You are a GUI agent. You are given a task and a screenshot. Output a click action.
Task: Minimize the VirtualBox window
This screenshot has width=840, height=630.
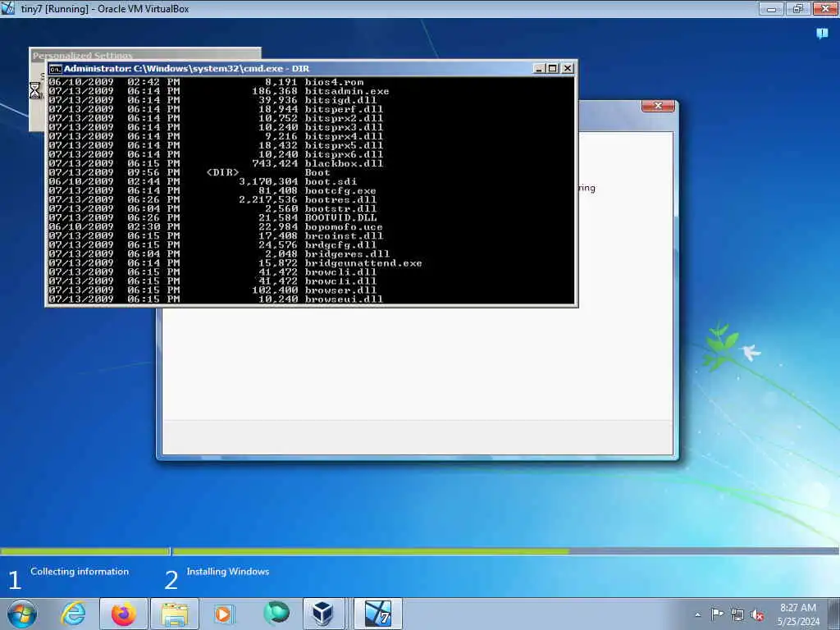point(771,8)
